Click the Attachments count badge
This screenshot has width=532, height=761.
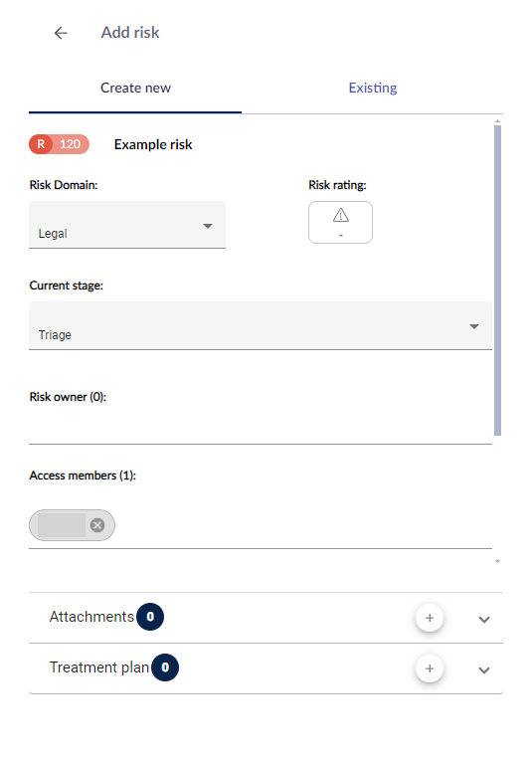click(x=150, y=617)
